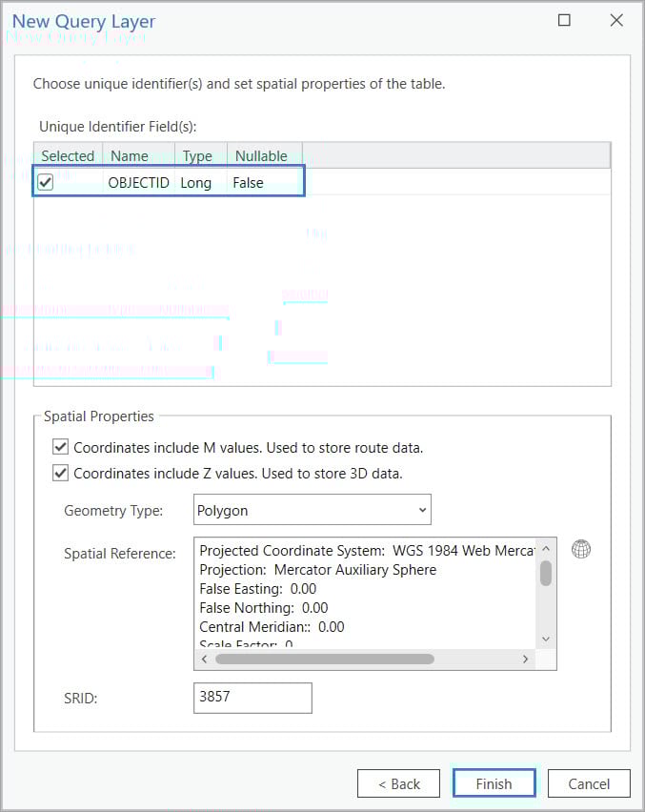
Task: Click the Finish button
Action: (494, 782)
